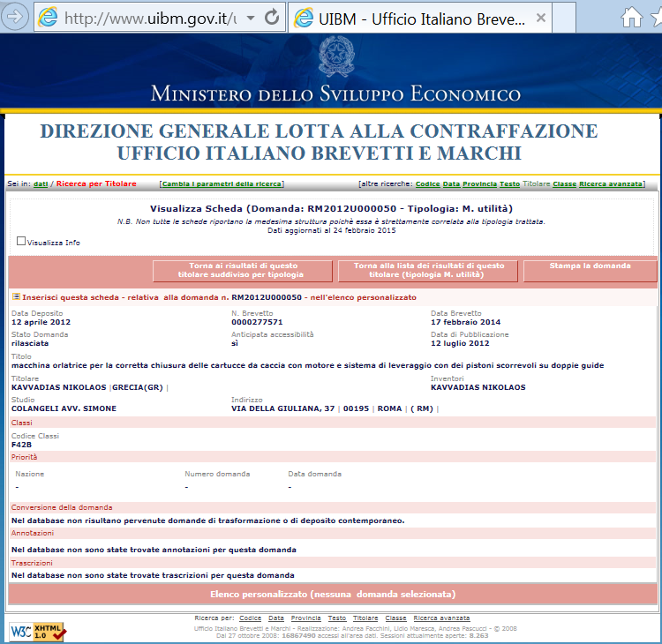Open footer 'Testo' link
The width and height of the screenshot is (662, 644).
coord(337,618)
